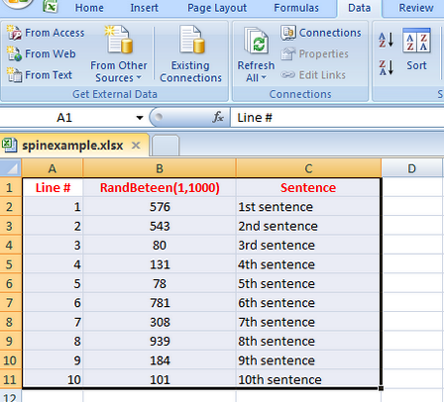Screen dimensions: 444x402
Task: Switch to the Formulas tab
Action: click(x=296, y=8)
